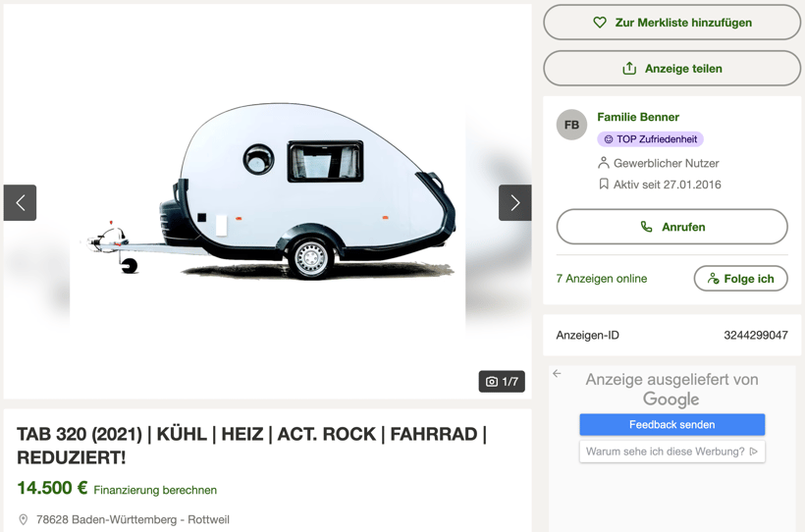805x532 pixels.
Task: Click the back arrow in the Google ad
Action: click(557, 374)
